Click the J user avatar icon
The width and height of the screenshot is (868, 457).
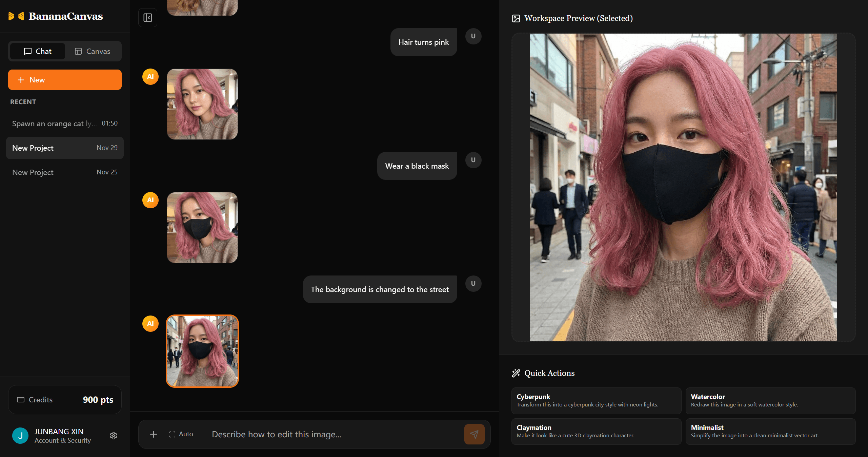(x=20, y=436)
